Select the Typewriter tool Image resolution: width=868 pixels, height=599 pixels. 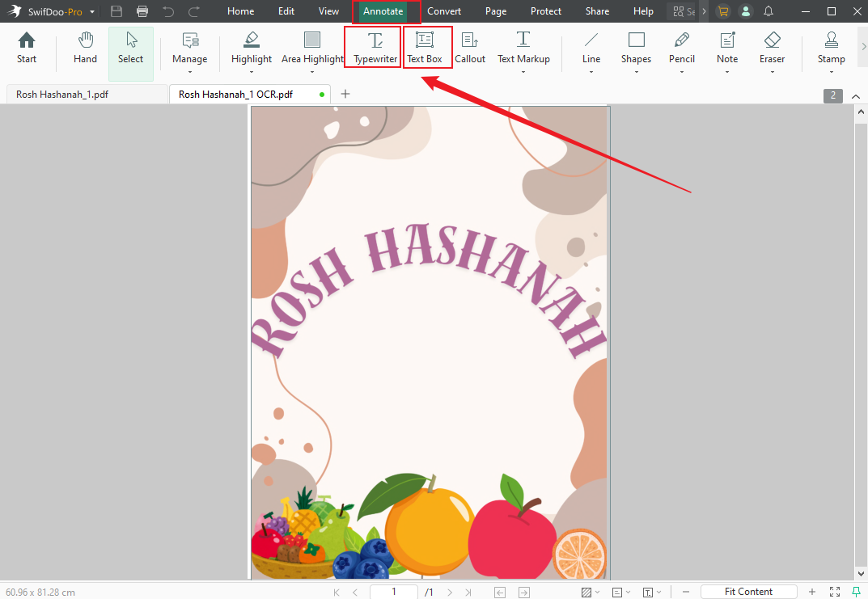click(372, 49)
